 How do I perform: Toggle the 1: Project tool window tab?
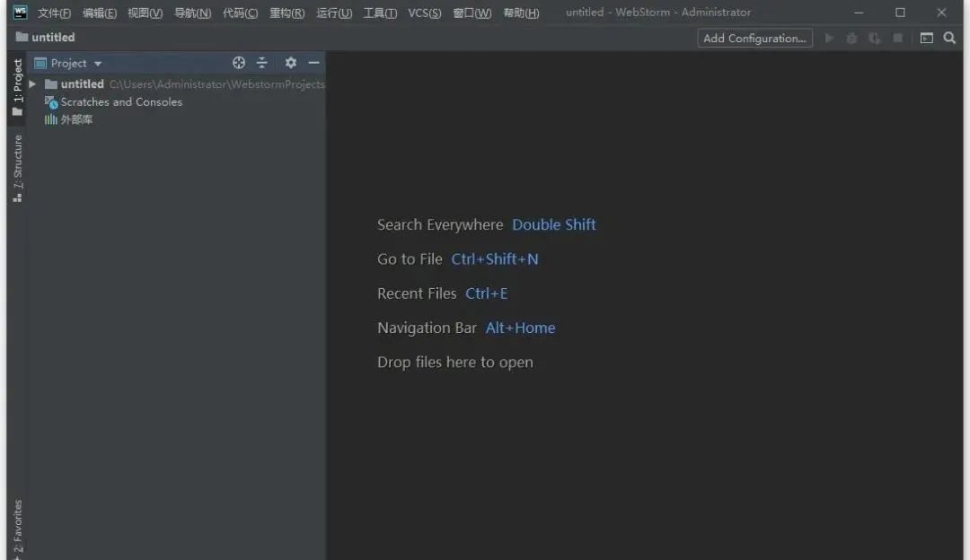[x=17, y=88]
